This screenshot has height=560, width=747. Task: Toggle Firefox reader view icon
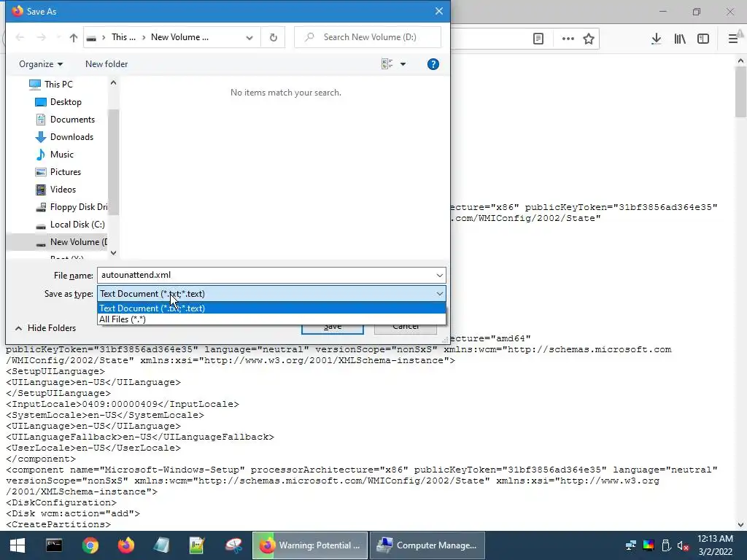click(538, 39)
